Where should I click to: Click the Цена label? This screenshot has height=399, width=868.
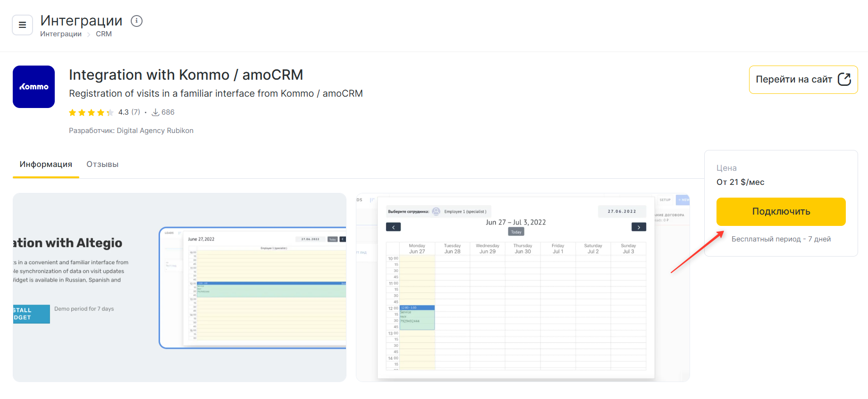pos(726,168)
